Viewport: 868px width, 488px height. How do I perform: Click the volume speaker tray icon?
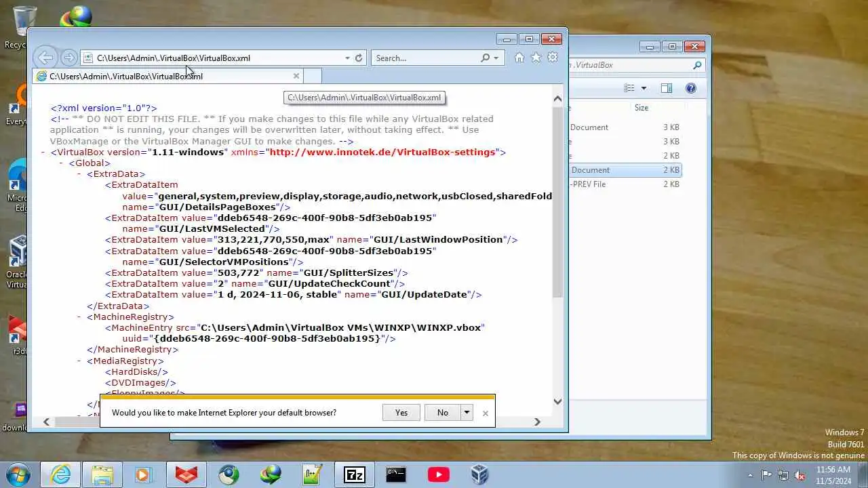click(x=800, y=475)
